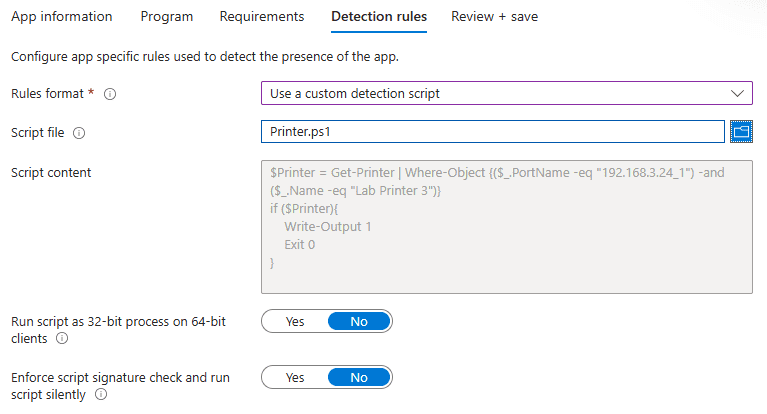Switch to the App information tab
This screenshot has height=414, width=767.
(x=61, y=17)
